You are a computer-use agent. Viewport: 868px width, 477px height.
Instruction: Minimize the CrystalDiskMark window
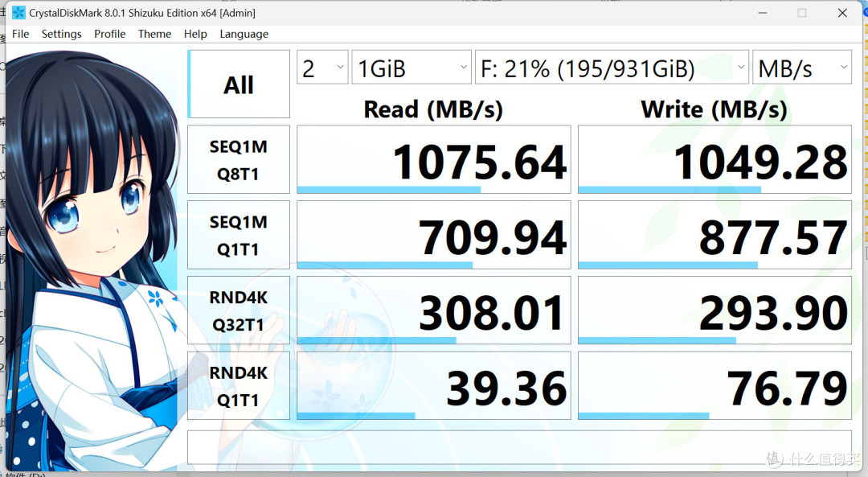coord(762,13)
